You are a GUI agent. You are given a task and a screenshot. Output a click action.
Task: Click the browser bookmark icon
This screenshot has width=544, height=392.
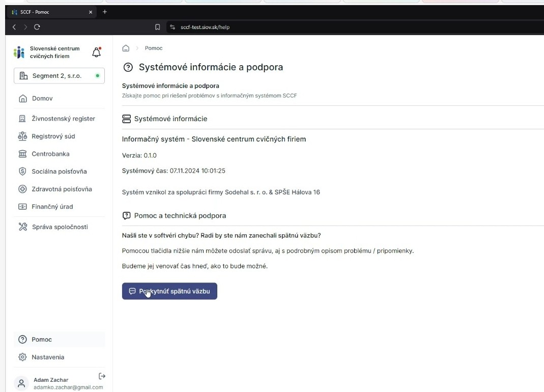point(158,27)
